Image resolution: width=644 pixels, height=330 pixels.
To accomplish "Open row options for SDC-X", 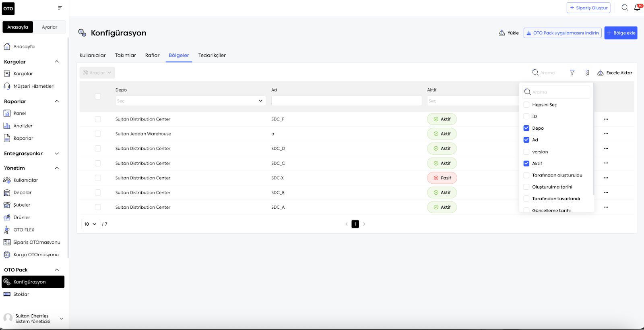I will click(x=606, y=178).
